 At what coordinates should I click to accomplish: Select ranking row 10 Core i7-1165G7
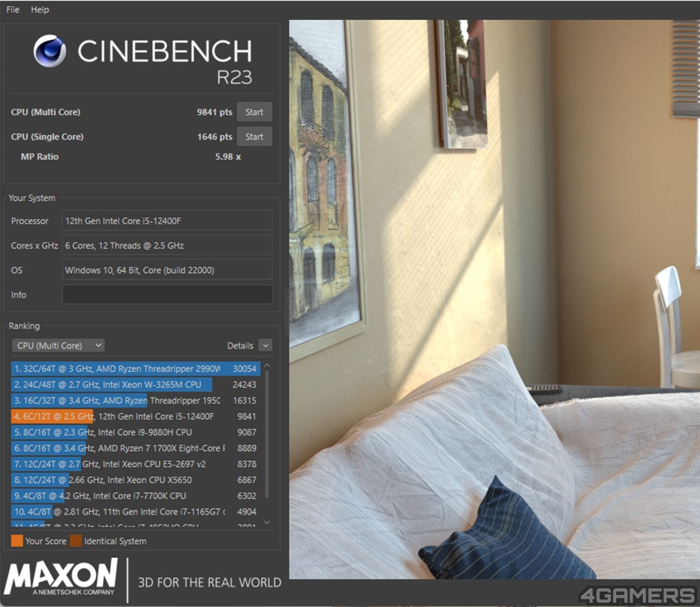pos(135,511)
